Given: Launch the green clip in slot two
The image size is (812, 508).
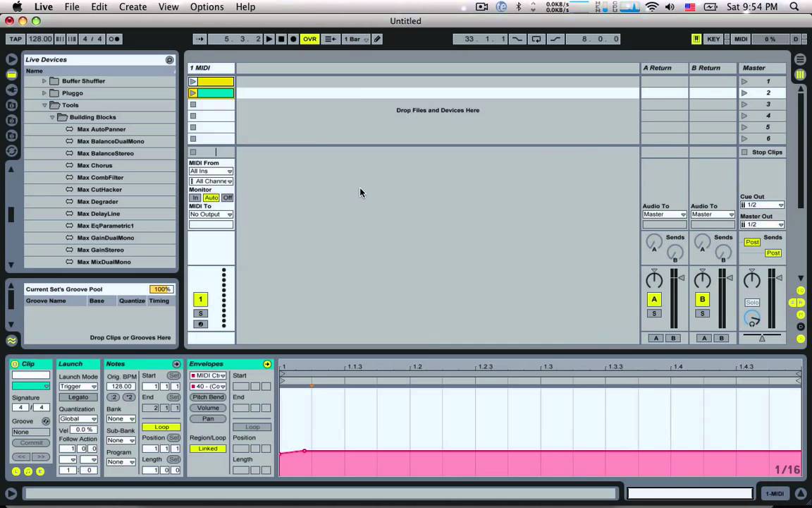Looking at the screenshot, I should coord(193,93).
